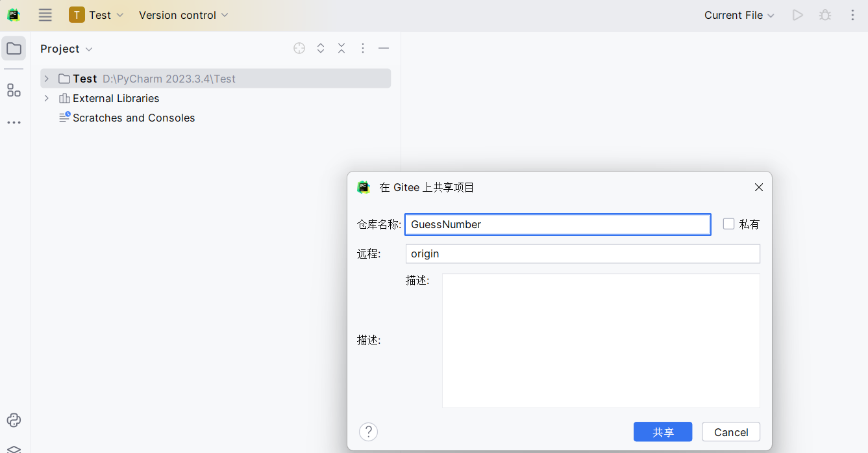Open the Test project switcher menu
Screen dimensions: 868x453
pyautogui.click(x=96, y=15)
